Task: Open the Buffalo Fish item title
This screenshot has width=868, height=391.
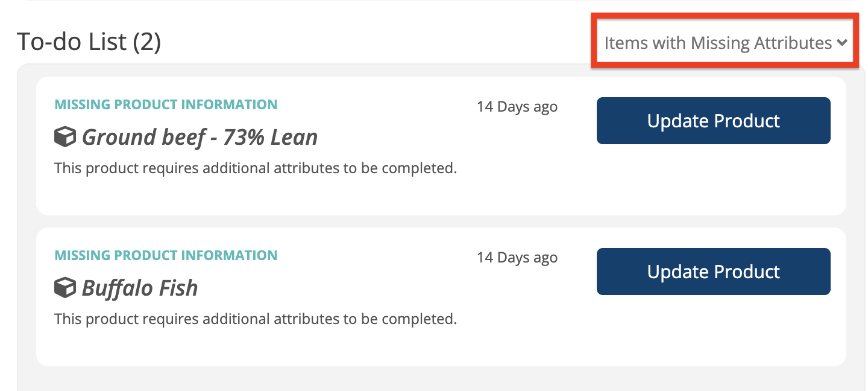Action: tap(140, 288)
